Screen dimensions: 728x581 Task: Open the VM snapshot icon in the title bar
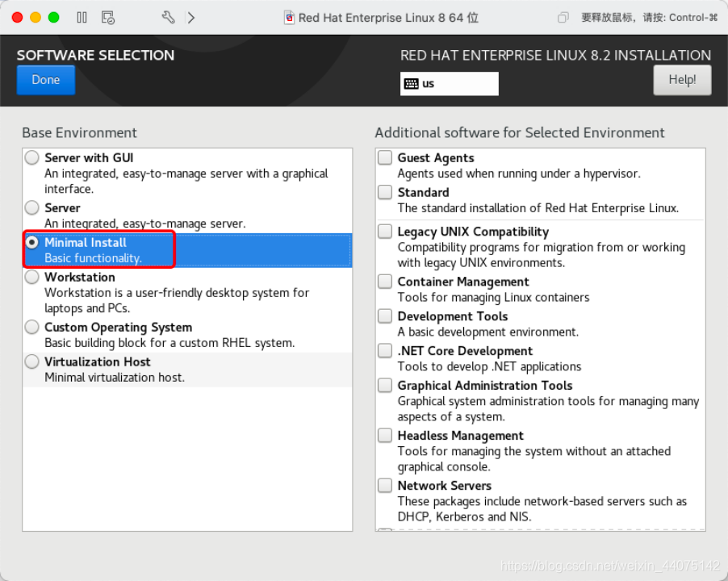click(107, 18)
